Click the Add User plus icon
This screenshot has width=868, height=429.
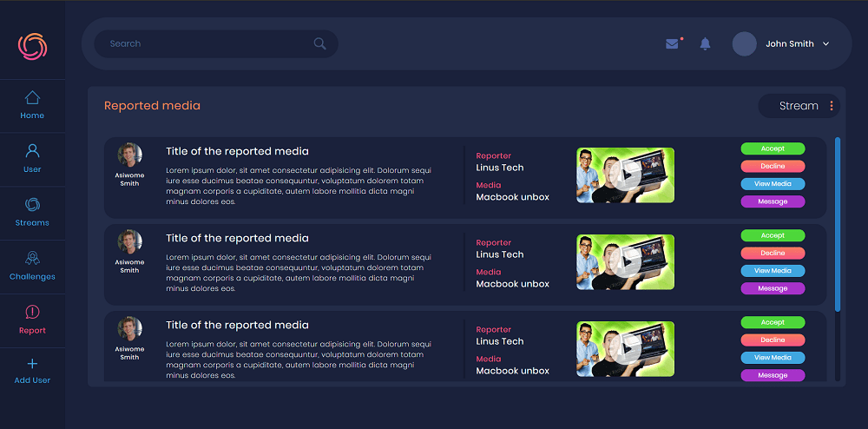pyautogui.click(x=32, y=364)
